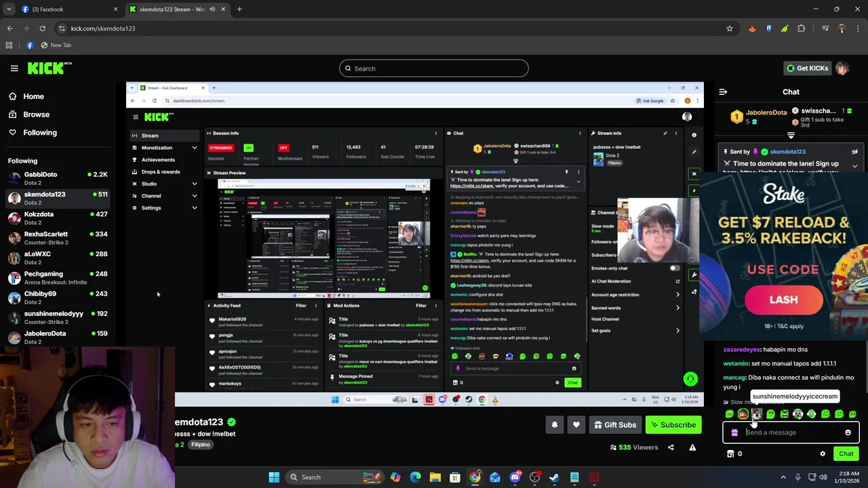
Task: Click username marcag in chat
Action: tap(734, 378)
